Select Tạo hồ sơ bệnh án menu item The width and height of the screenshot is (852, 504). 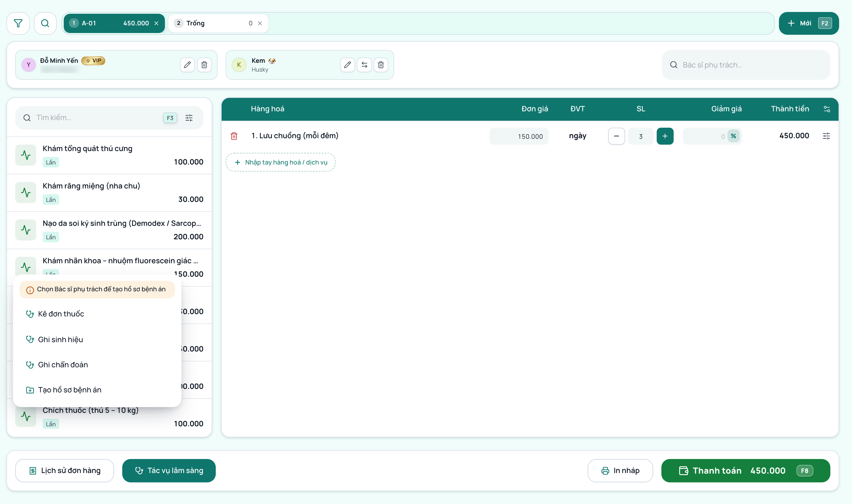click(97, 390)
